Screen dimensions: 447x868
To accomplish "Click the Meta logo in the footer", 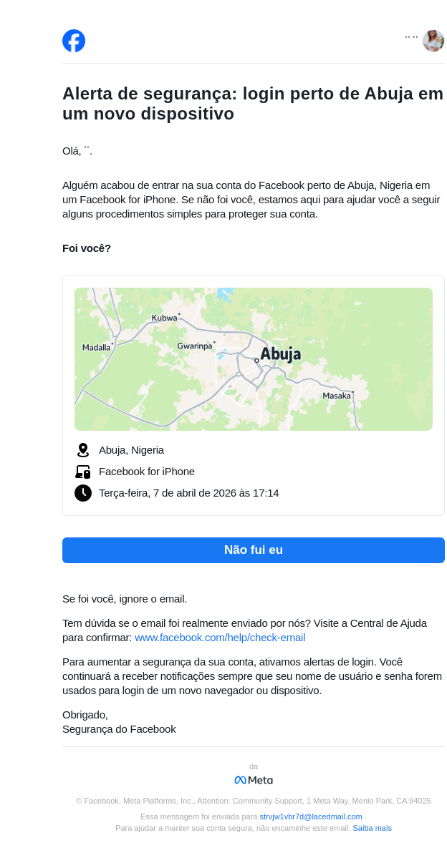I will point(254,780).
